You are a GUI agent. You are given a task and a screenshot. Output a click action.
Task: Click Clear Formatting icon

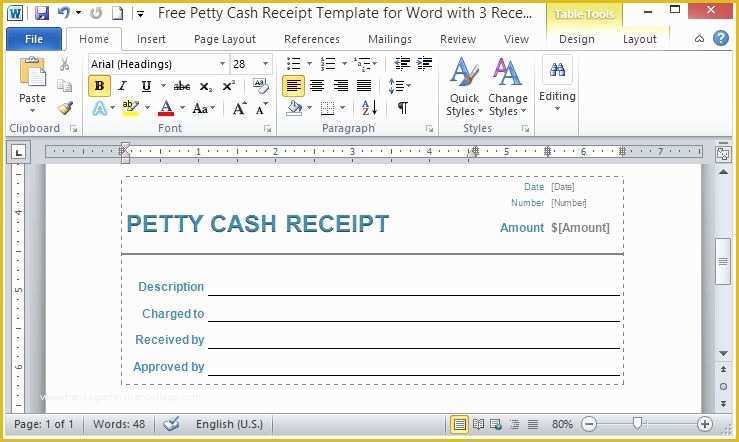[x=261, y=86]
